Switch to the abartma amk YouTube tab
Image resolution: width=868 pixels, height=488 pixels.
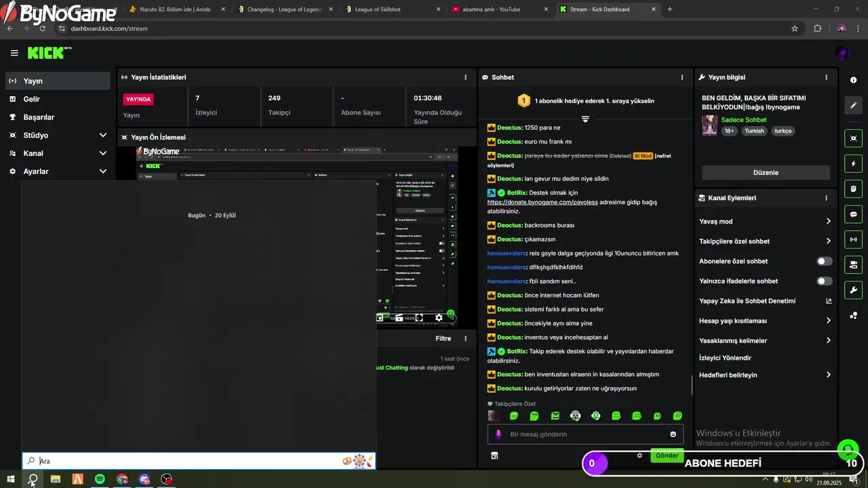(498, 9)
